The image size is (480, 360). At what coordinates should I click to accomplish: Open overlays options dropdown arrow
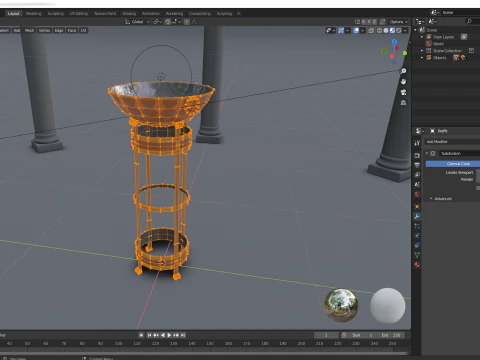pos(362,30)
